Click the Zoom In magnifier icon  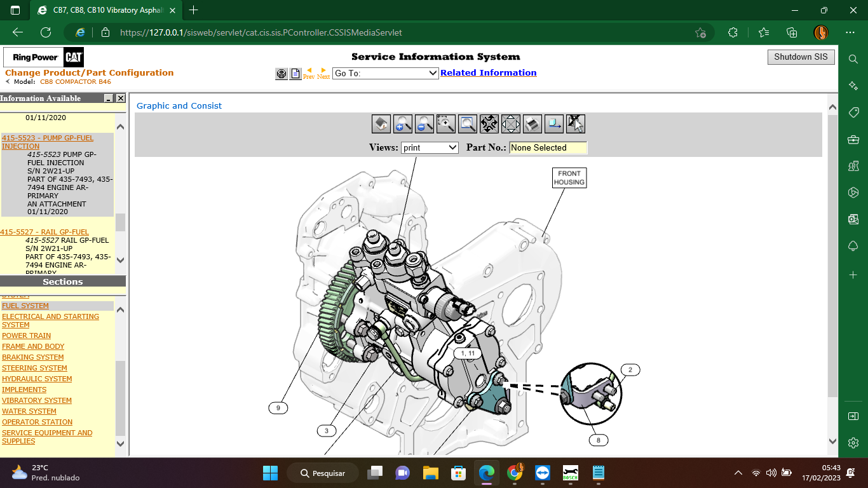click(403, 124)
